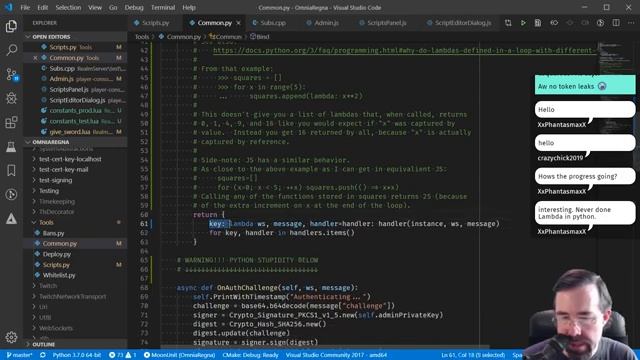Open Scripts.py in the Tools tree folder

click(x=76, y=264)
